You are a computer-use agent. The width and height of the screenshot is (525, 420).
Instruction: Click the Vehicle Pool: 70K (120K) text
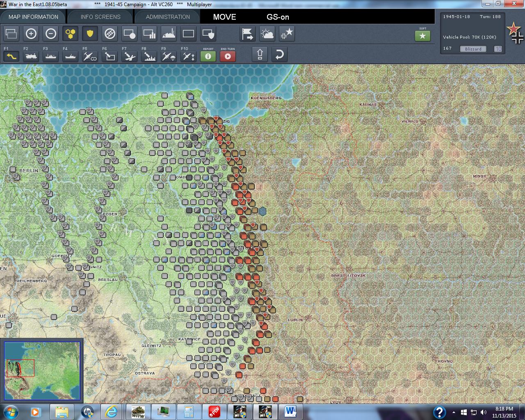click(470, 37)
